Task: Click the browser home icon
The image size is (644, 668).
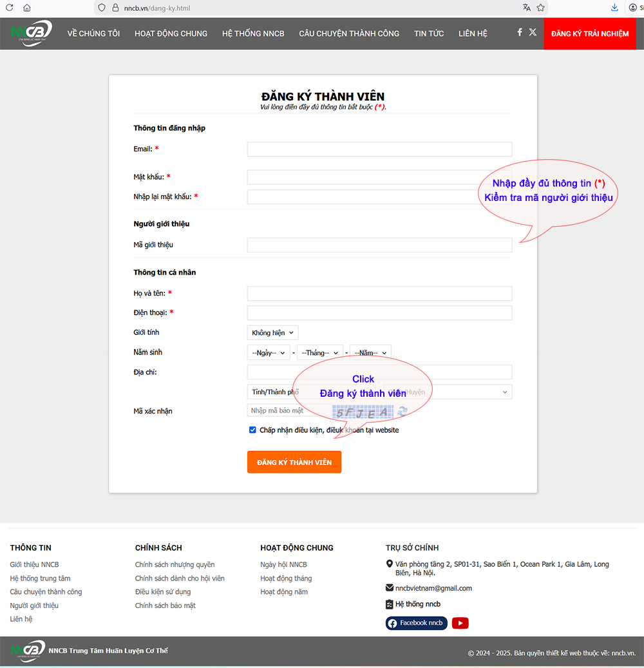Action: [27, 8]
